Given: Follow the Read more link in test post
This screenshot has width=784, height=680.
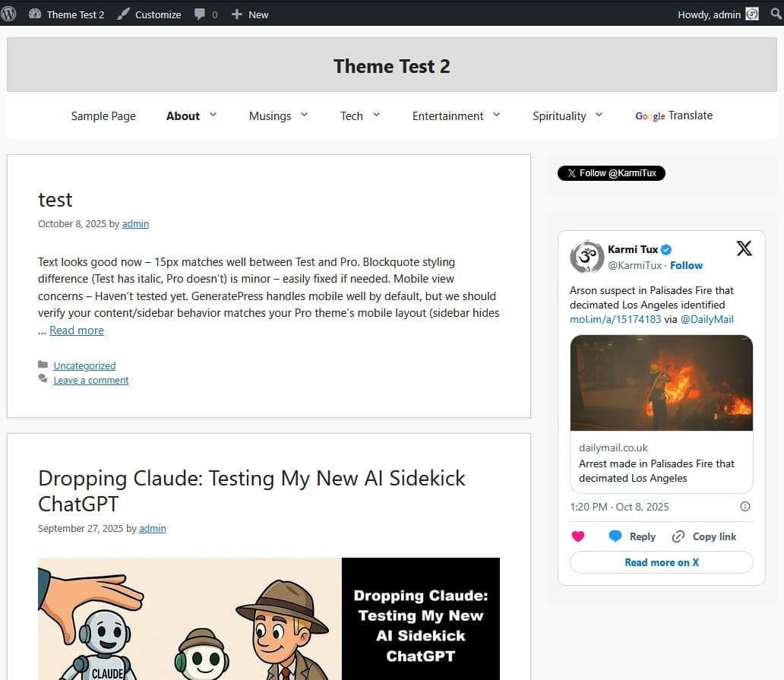Looking at the screenshot, I should pyautogui.click(x=77, y=331).
